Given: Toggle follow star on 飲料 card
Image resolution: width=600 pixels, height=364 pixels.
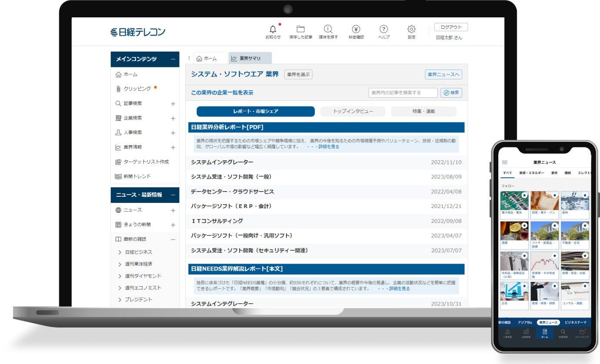Looking at the screenshot, I should click(x=585, y=196).
